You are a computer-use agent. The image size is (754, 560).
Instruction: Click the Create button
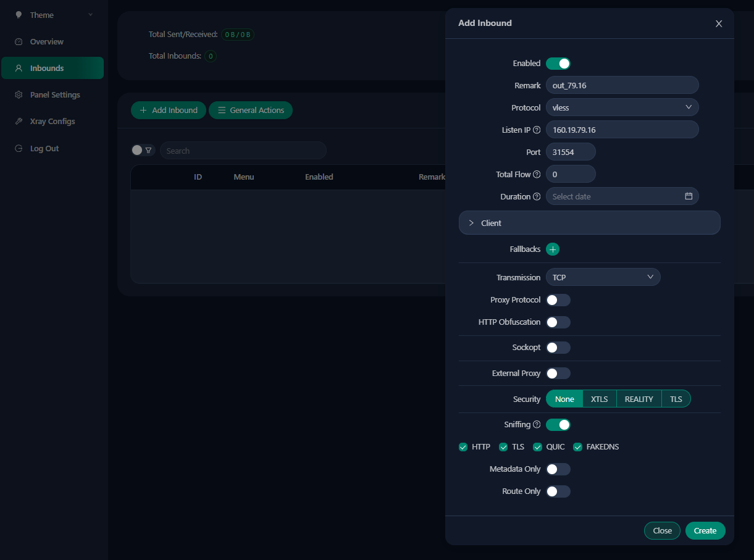(705, 531)
